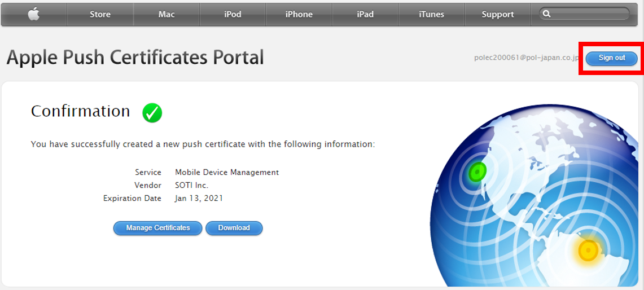Open the Store menu item
This screenshot has width=644, height=290.
pos(100,14)
